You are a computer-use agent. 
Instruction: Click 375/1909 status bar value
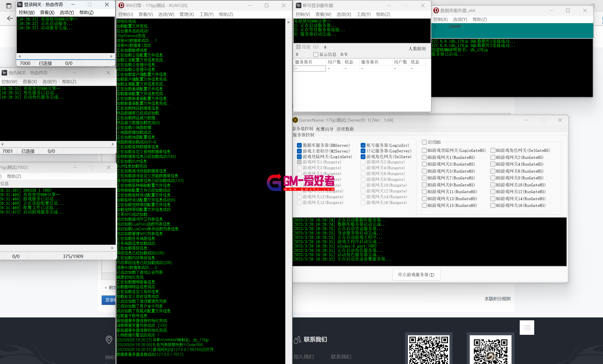point(73,256)
